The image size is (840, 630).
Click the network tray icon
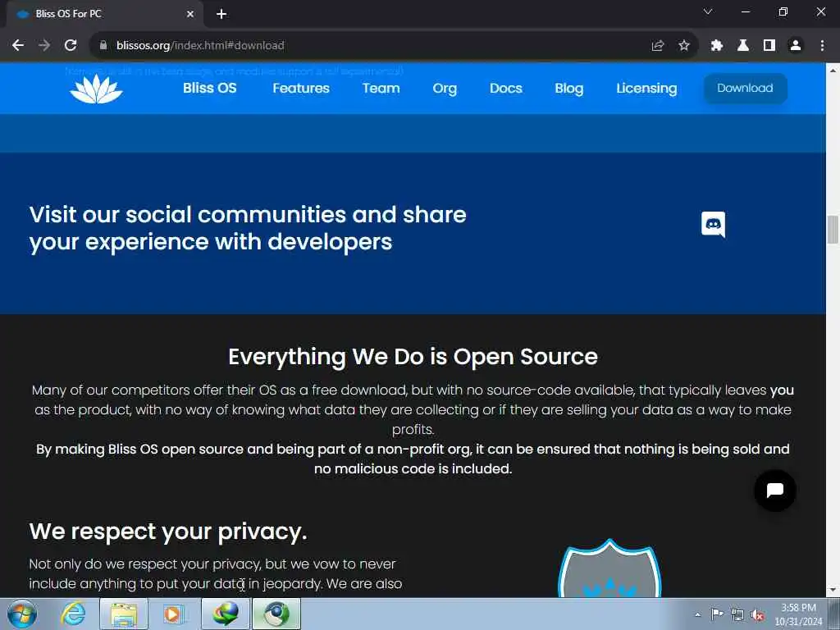[x=737, y=614]
